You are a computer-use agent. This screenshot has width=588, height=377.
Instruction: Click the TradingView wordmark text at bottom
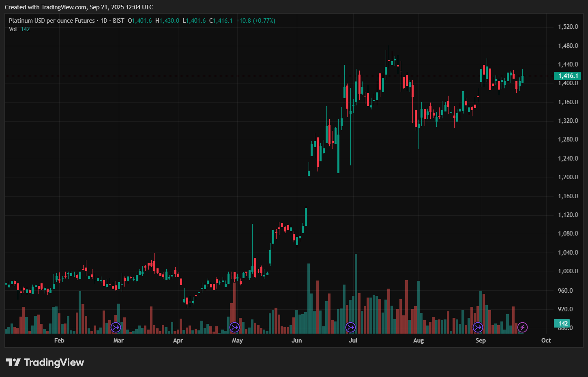click(54, 362)
